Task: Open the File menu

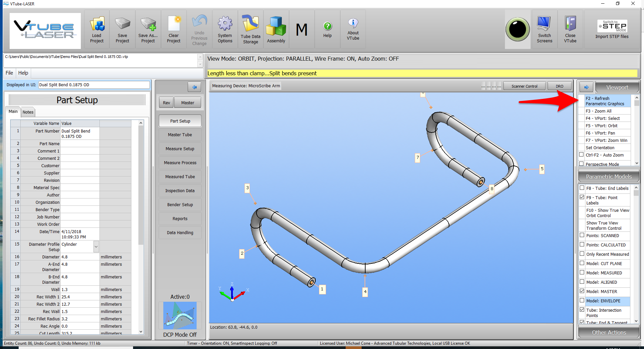Action: [x=9, y=73]
